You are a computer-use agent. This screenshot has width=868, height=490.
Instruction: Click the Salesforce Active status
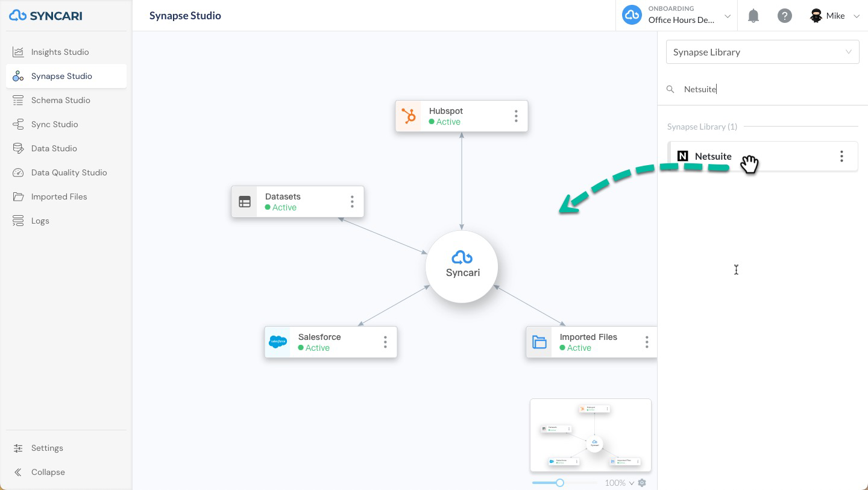click(314, 348)
